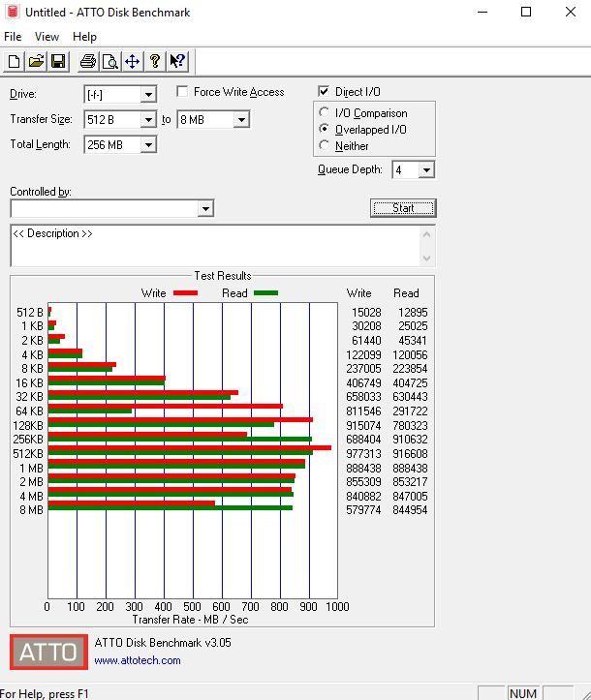Screen dimensions: 591x700
Task: Click the four-arrow move icon in toolbar
Action: [132, 61]
